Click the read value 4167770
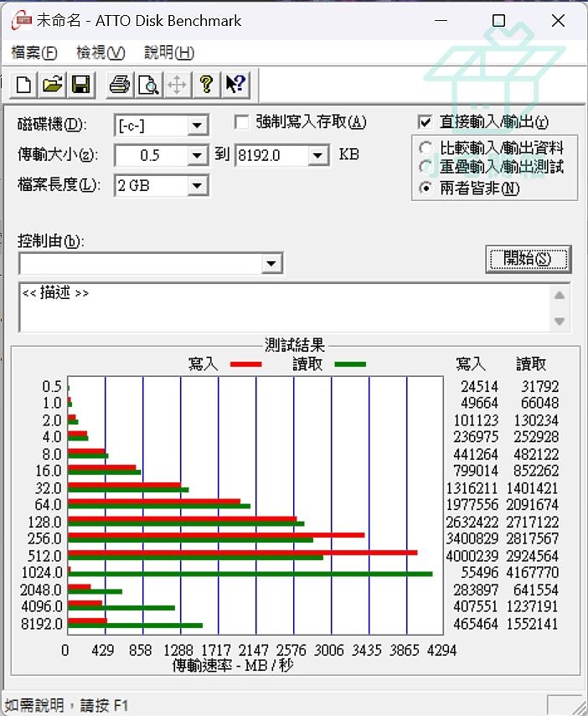This screenshot has height=716, width=588. click(532, 572)
